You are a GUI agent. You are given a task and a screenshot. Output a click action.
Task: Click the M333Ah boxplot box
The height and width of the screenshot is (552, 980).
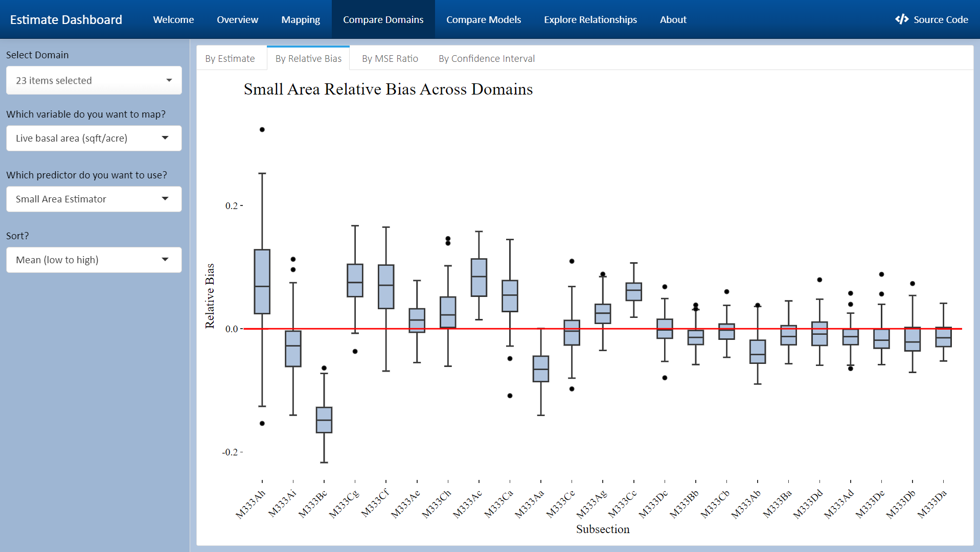(x=262, y=282)
